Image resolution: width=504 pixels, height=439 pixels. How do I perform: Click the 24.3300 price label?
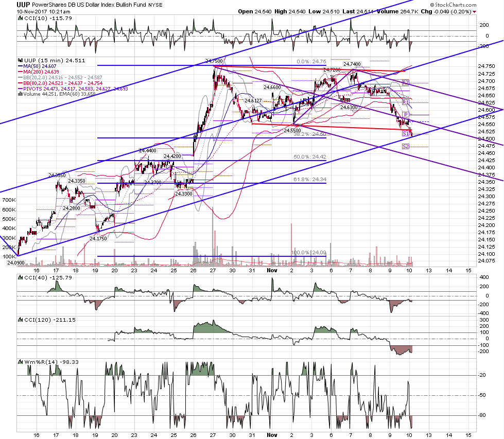tap(184, 194)
